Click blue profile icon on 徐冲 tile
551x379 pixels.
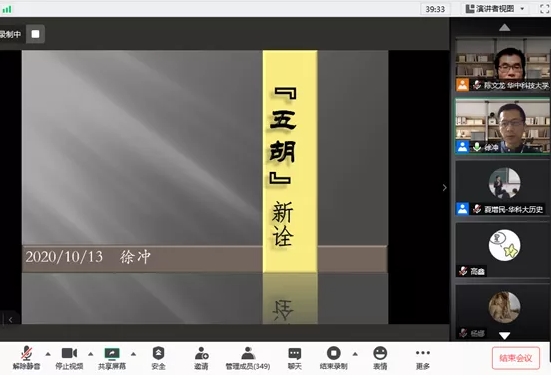[462, 147]
